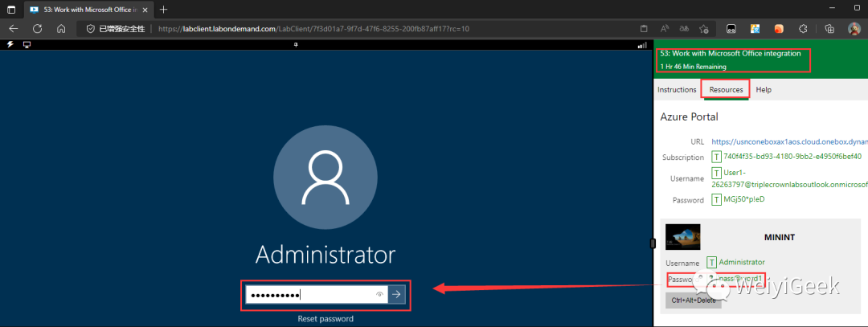
Task: Click the type-text icon beside Subscription ID
Action: pos(716,157)
